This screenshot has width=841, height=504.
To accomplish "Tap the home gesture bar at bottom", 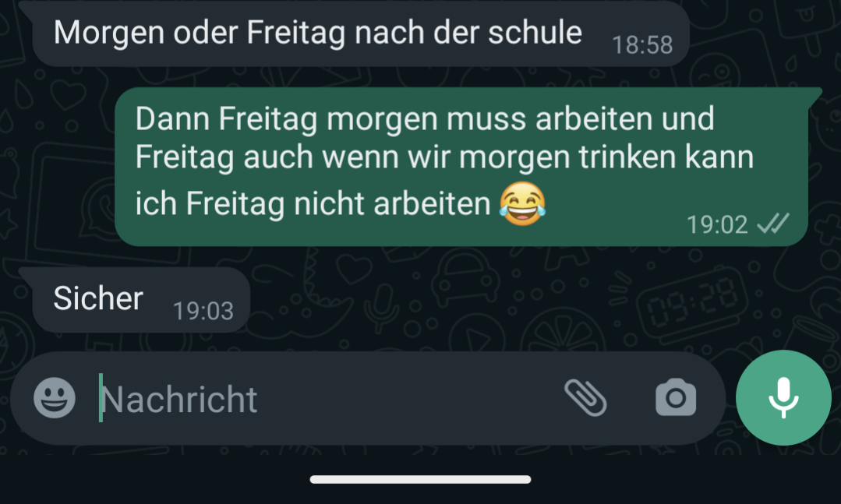I will click(421, 479).
